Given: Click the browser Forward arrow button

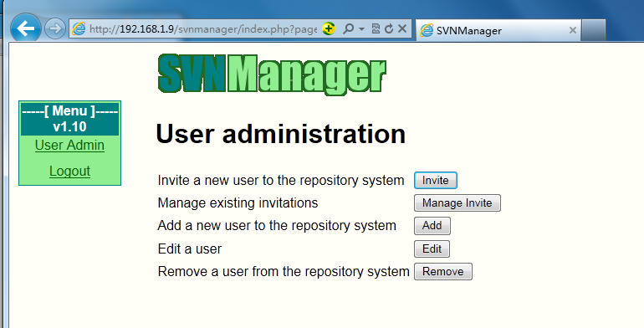Looking at the screenshot, I should [x=55, y=28].
